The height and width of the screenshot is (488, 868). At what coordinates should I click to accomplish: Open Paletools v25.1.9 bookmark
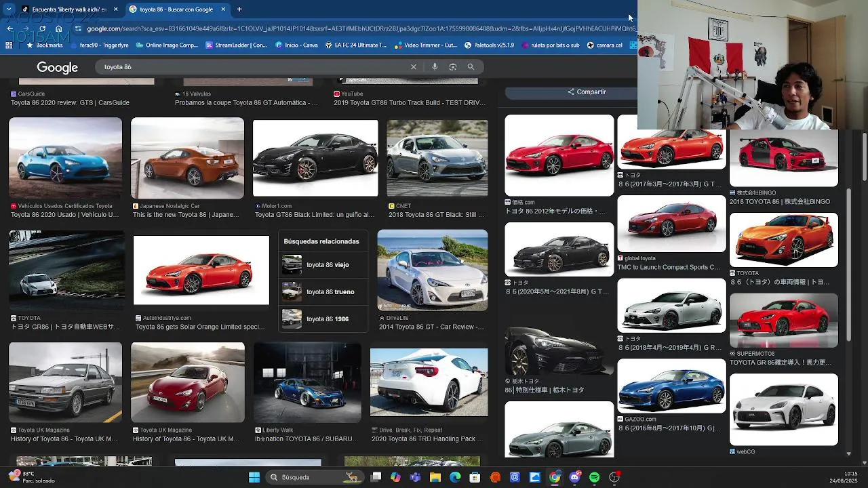point(490,45)
